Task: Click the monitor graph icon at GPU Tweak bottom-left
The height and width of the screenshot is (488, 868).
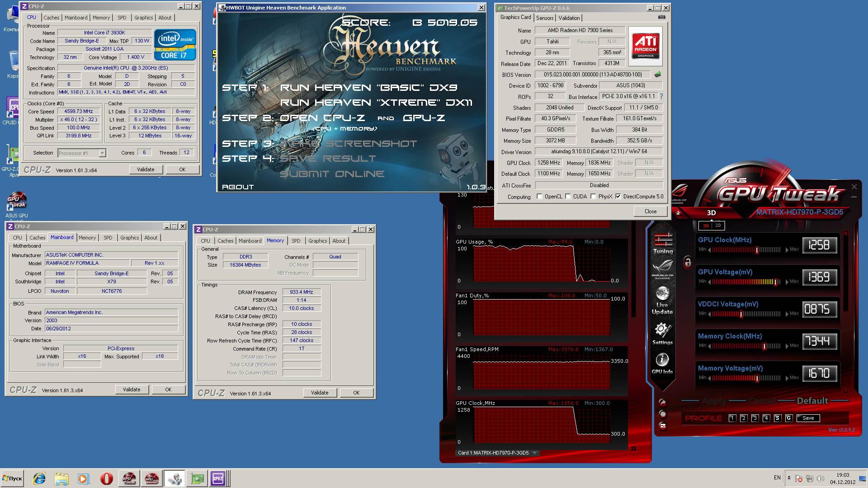Action: [663, 426]
